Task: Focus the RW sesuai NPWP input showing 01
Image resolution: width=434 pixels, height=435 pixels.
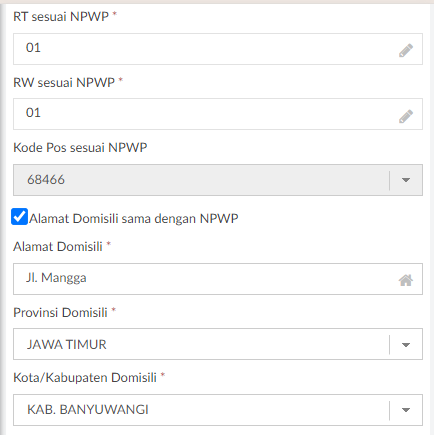Action: click(218, 114)
